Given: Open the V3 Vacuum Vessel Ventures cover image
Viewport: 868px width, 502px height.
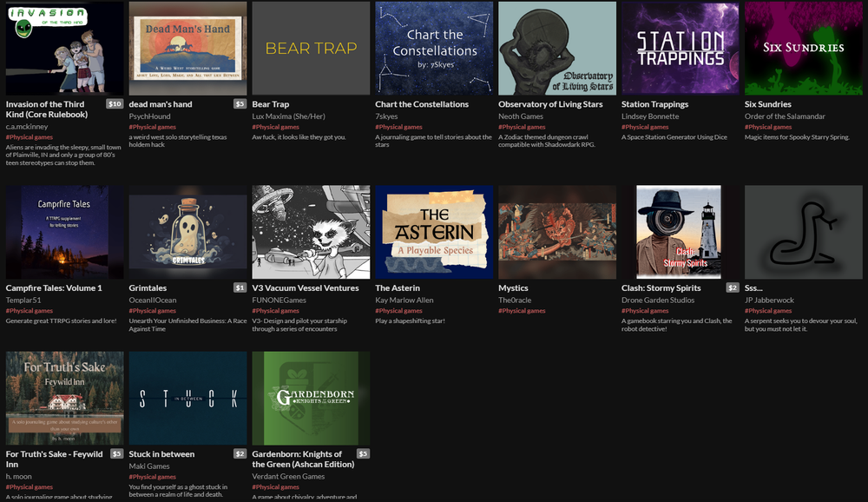Looking at the screenshot, I should point(311,232).
